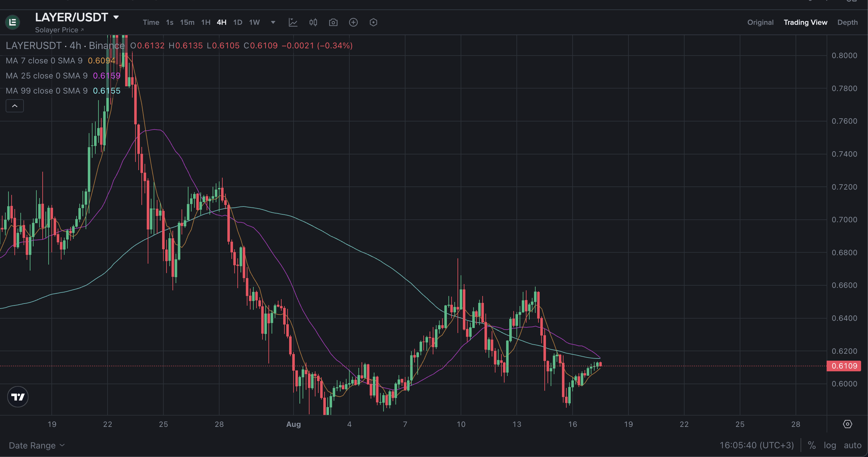868x457 pixels.
Task: Select the Trading View chart tab
Action: coord(805,22)
